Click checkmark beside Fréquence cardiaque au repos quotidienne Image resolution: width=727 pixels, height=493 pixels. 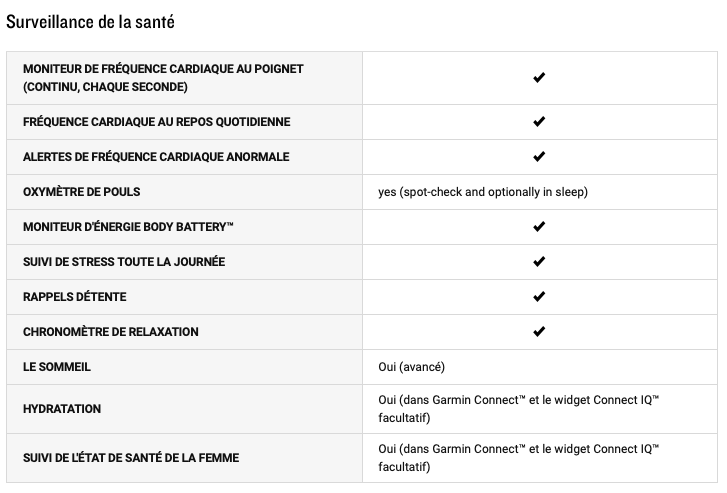539,122
